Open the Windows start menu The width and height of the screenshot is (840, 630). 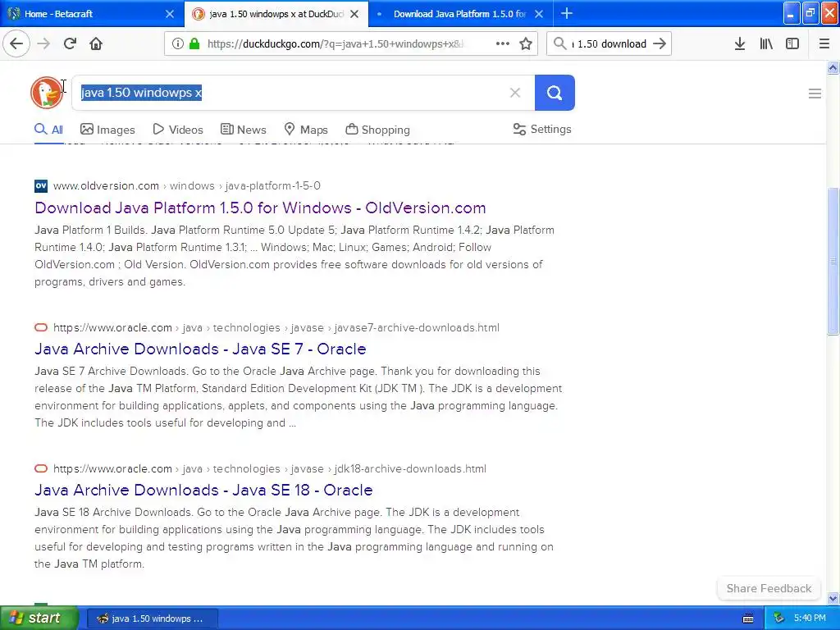click(39, 618)
